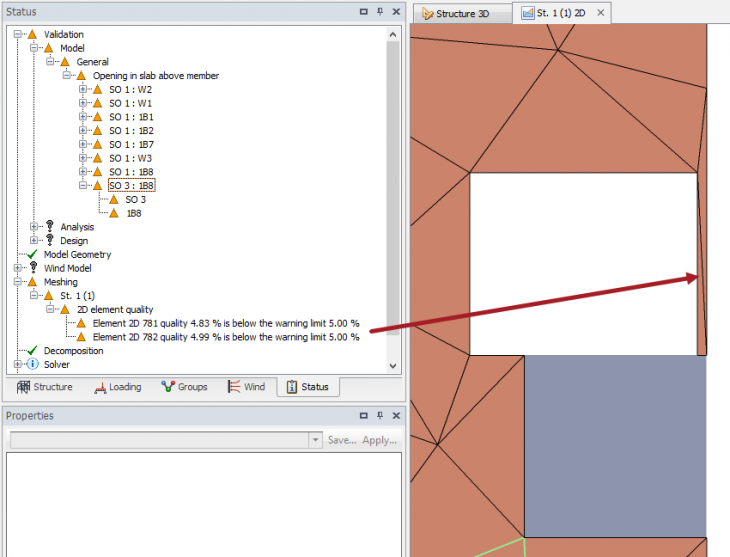Click the Save... properties button
The width and height of the screenshot is (730, 557).
tap(342, 440)
